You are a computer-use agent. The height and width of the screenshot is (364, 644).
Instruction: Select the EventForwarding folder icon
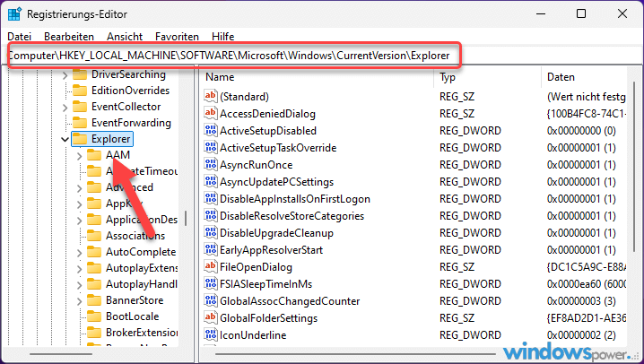(x=80, y=123)
